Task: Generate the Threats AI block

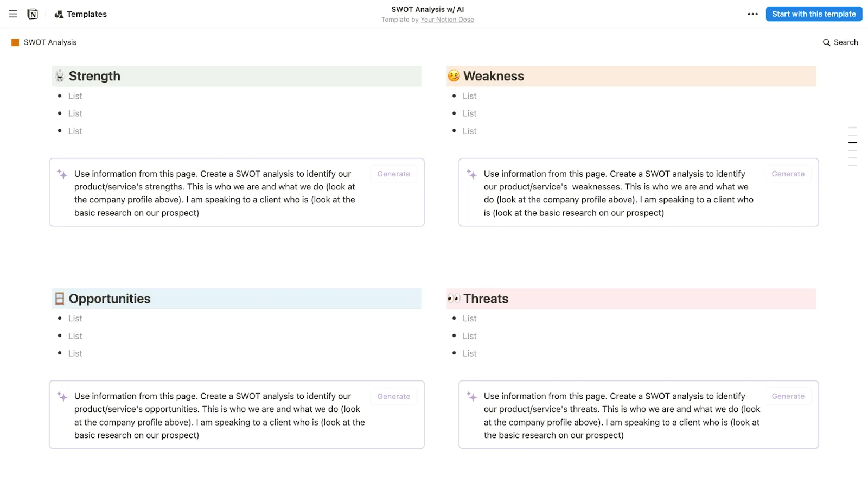Action: (788, 396)
